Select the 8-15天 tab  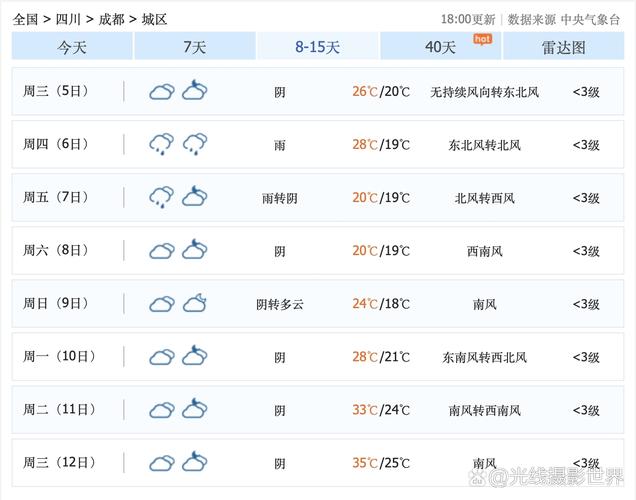tap(318, 47)
